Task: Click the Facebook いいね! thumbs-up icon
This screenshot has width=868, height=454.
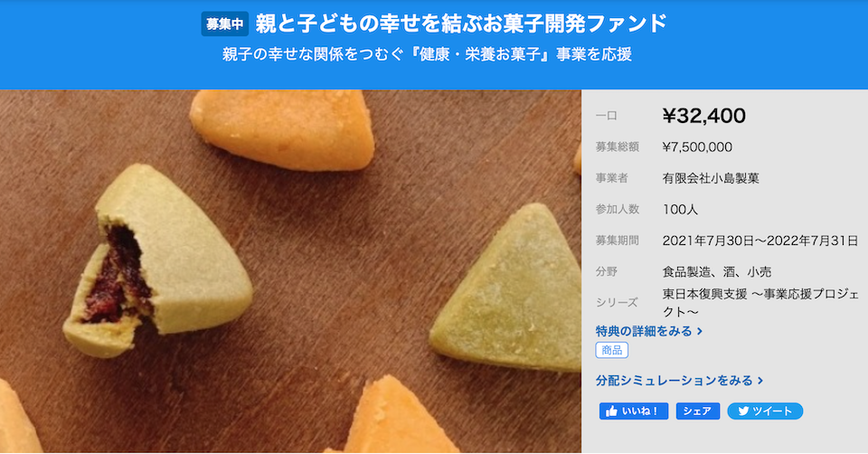Action: point(611,411)
